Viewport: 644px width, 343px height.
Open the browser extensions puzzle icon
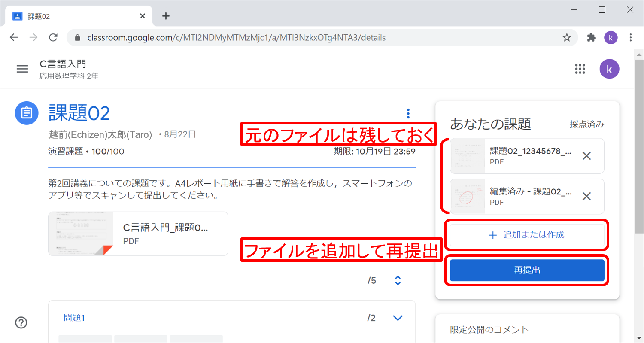pyautogui.click(x=591, y=38)
